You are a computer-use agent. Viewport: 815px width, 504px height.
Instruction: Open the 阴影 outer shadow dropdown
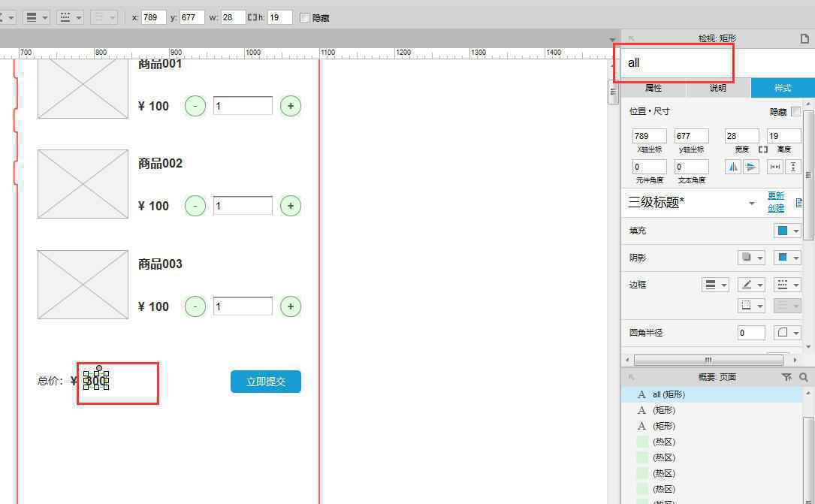(751, 258)
